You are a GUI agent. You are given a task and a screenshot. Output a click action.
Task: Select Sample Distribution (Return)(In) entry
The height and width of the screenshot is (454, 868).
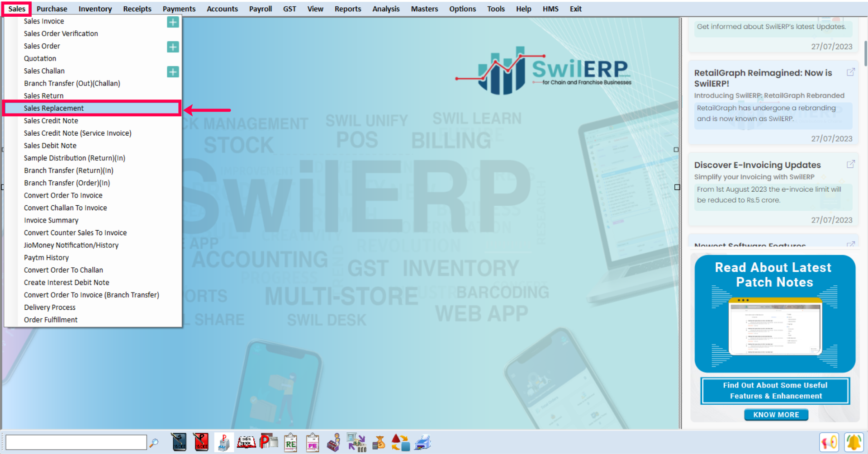[92, 158]
